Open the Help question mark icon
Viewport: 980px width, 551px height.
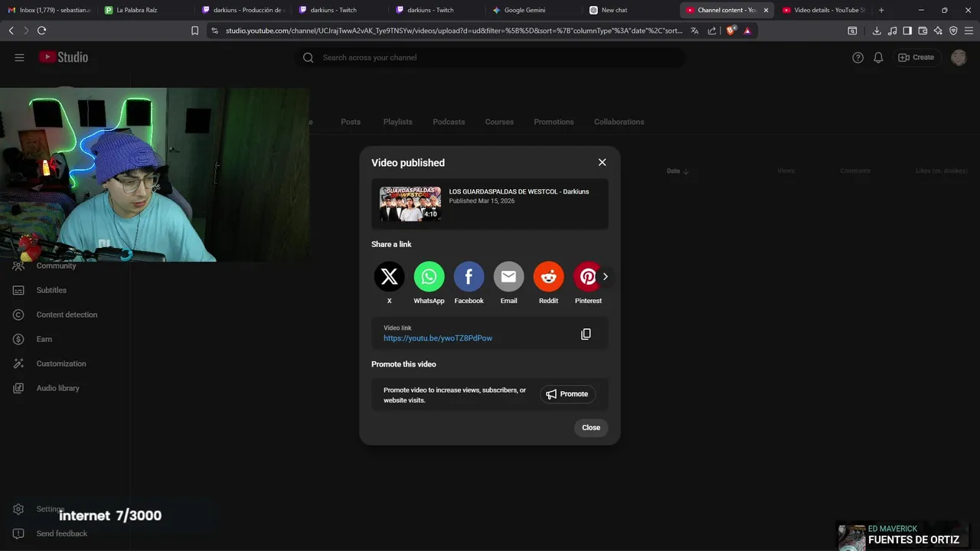858,57
